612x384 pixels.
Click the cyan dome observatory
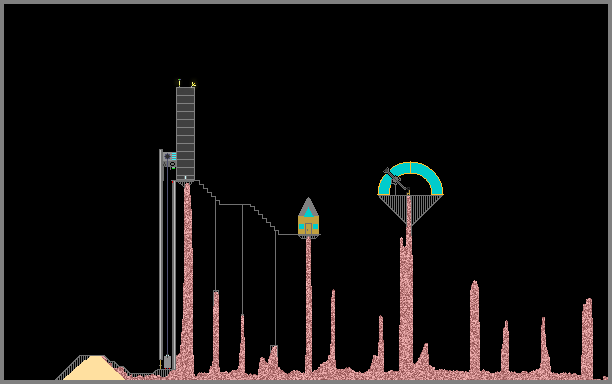coord(410,178)
